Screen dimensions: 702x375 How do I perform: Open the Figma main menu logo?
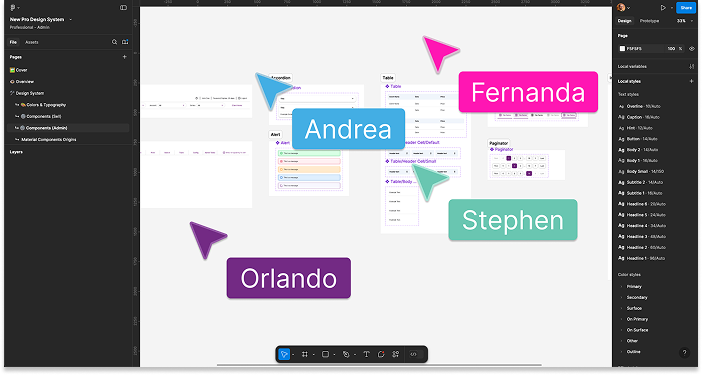(x=13, y=8)
